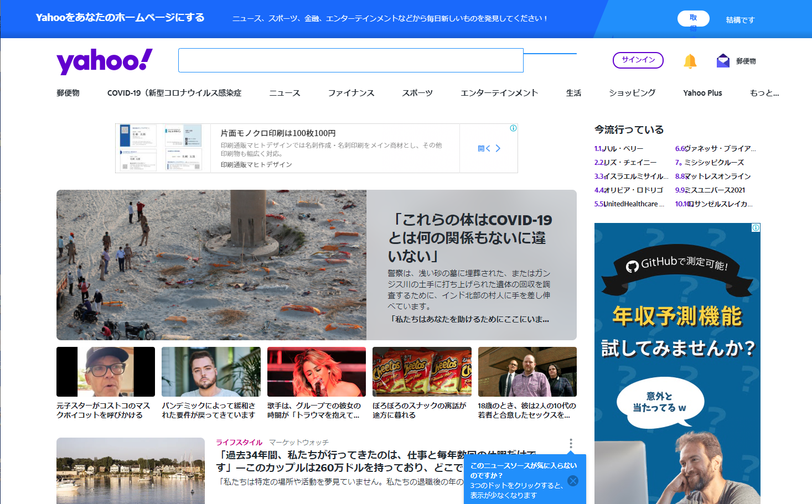Screen dimensions: 812x504
Task: Click the 年収予測機能 GitHub sidebar ad
Action: click(677, 363)
